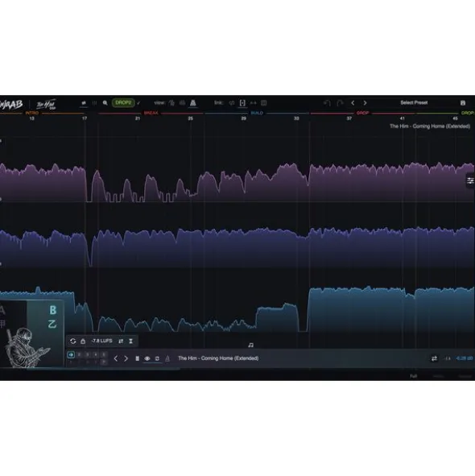The width and height of the screenshot is (475, 476).
Task: Delete the track with the trash icon
Action: (137, 358)
